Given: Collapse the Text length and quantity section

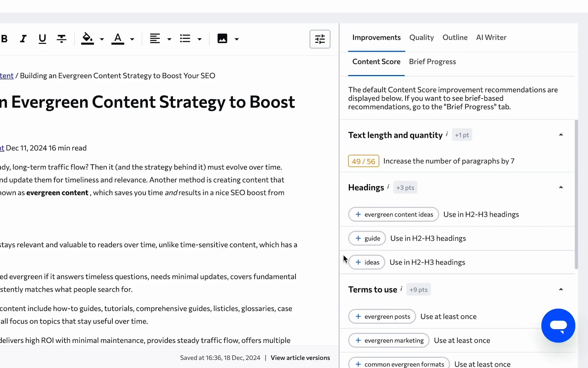Looking at the screenshot, I should point(561,134).
